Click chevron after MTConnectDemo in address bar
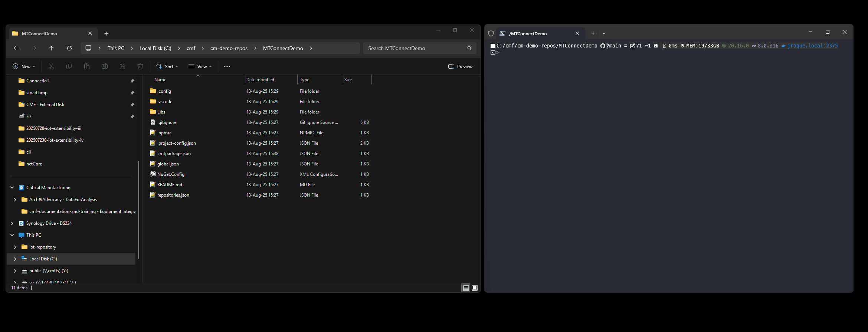This screenshot has width=868, height=332. (311, 48)
